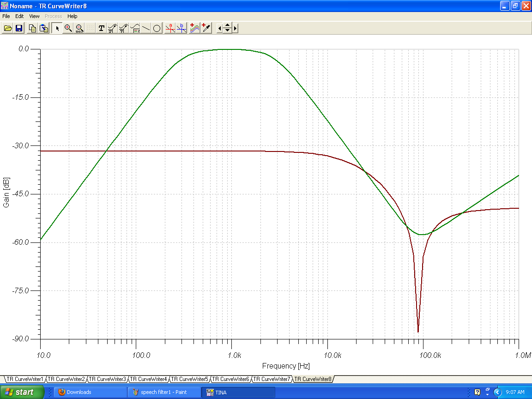Click the curve label T arrow icon
The width and height of the screenshot is (532, 399).
click(x=112, y=28)
